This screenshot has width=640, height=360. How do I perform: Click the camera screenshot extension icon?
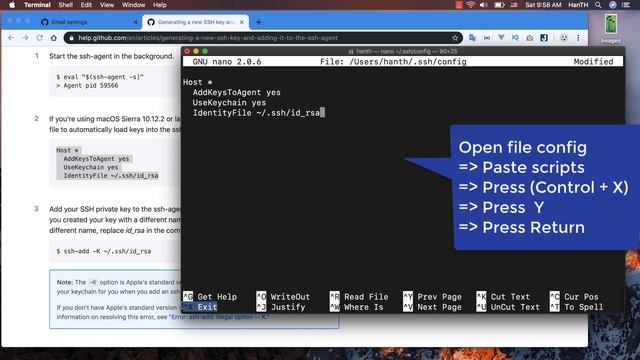529,38
